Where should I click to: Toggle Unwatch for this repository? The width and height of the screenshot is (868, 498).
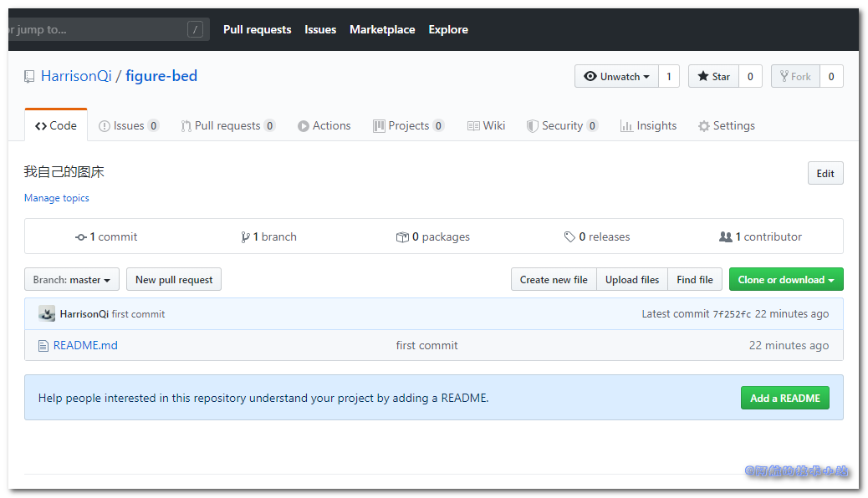616,77
